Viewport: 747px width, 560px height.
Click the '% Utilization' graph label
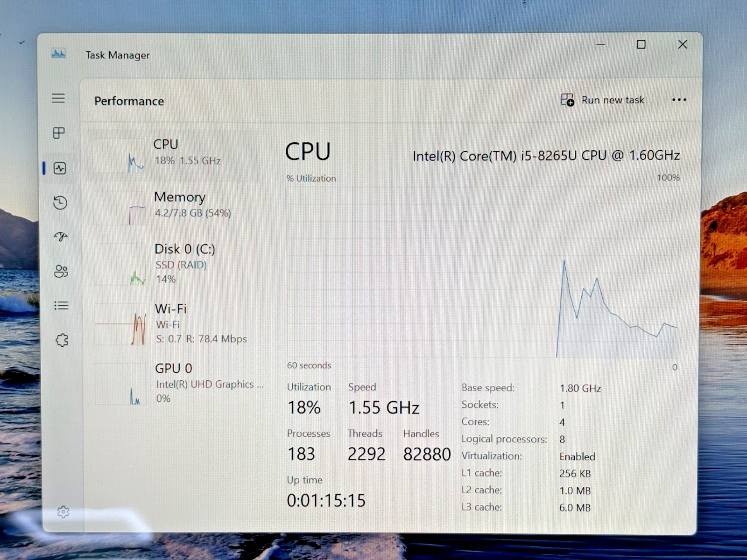(311, 178)
